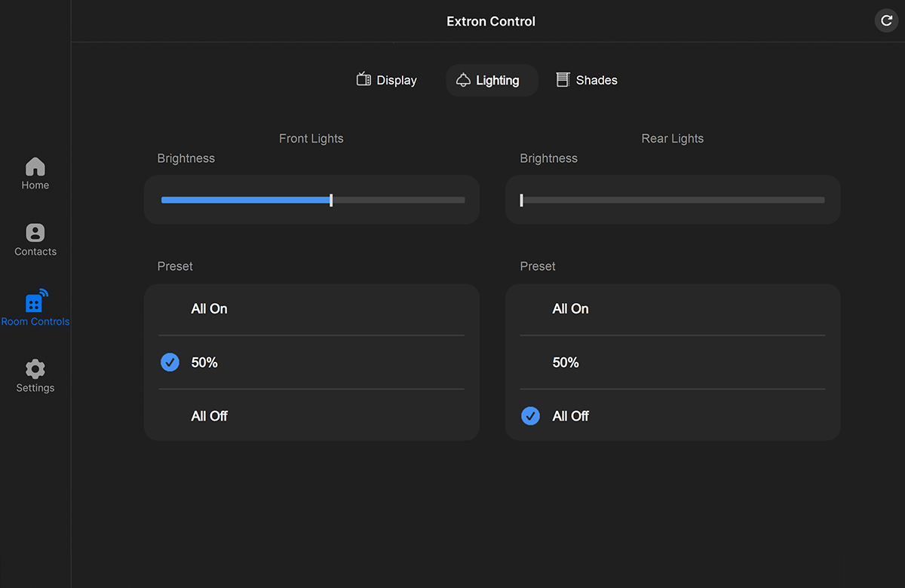905x588 pixels.
Task: Switch to the Shades tab
Action: click(587, 80)
